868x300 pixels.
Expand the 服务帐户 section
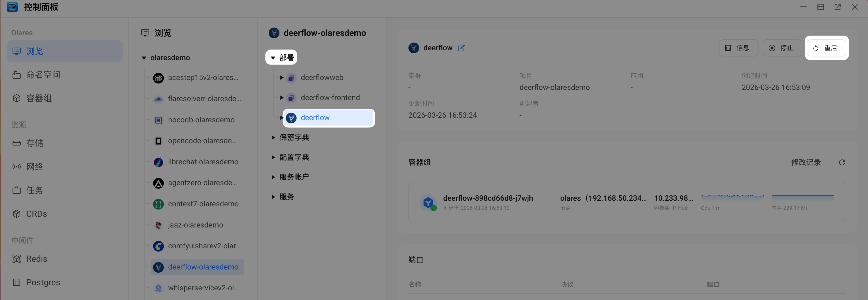273,177
